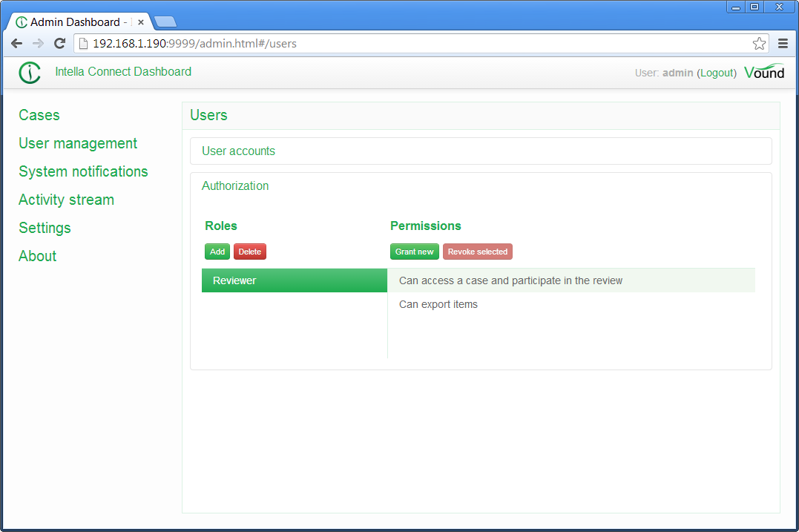This screenshot has height=532, width=799.
Task: Click the Logout link
Action: (x=717, y=73)
